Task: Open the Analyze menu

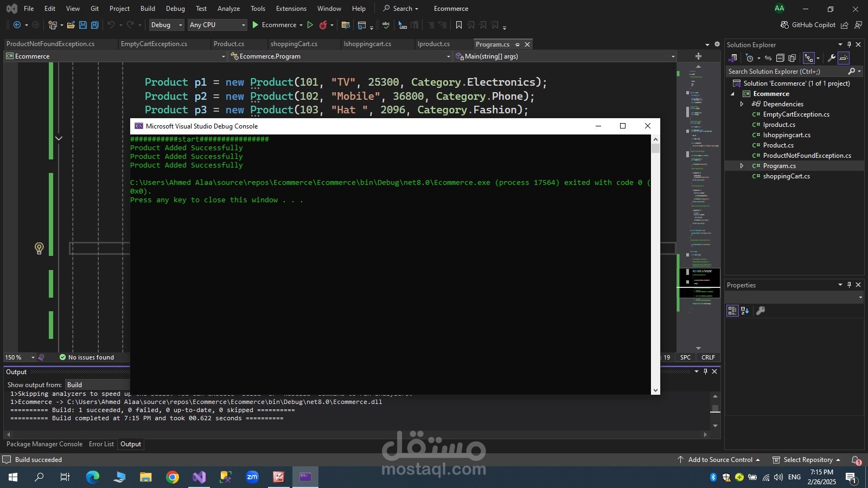Action: click(x=228, y=9)
